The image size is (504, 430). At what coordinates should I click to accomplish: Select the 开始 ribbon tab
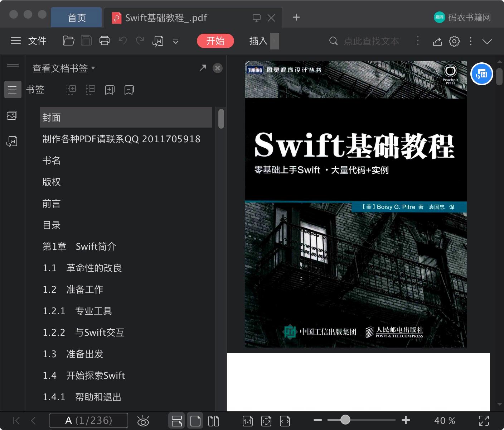(x=215, y=41)
